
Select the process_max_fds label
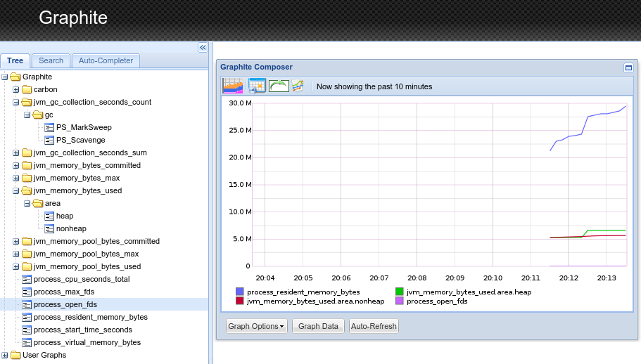pyautogui.click(x=64, y=292)
